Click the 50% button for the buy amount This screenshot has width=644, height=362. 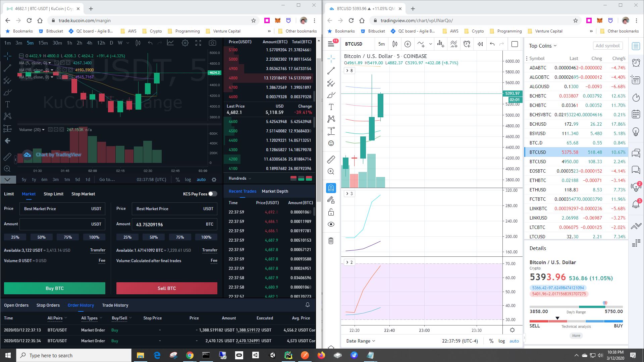[42, 237]
